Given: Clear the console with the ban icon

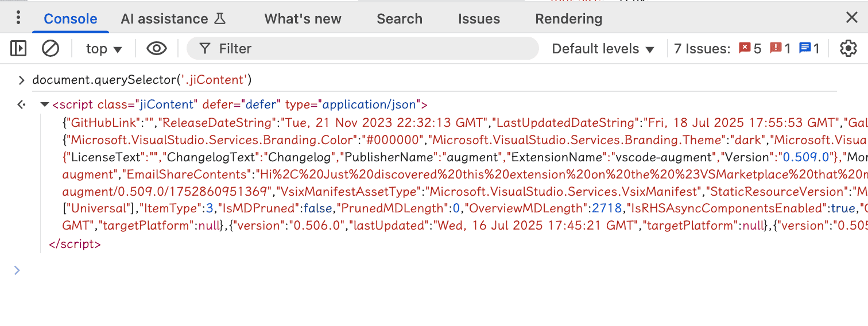Looking at the screenshot, I should (x=51, y=49).
